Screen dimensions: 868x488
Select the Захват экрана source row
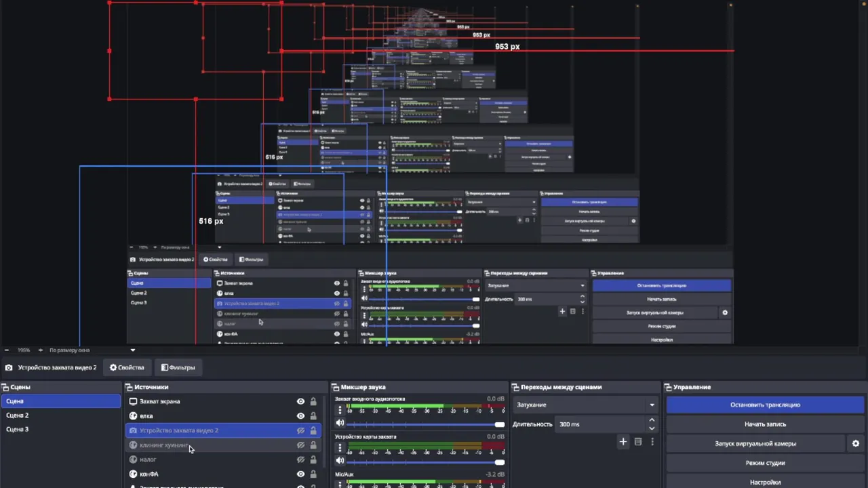(x=223, y=401)
